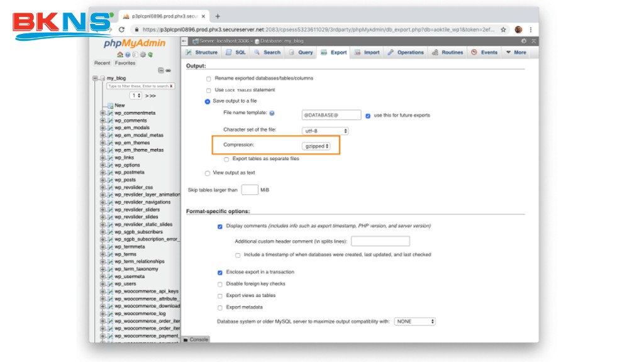Toggle Enclose export in a transaction
Image resolution: width=644 pixels, height=362 pixels.
point(220,272)
